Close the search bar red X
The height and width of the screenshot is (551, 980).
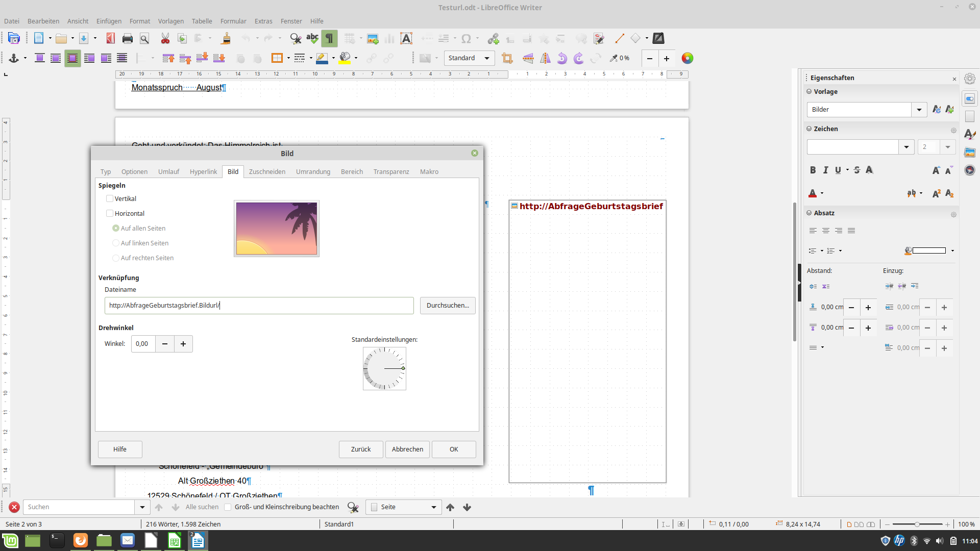pyautogui.click(x=14, y=507)
